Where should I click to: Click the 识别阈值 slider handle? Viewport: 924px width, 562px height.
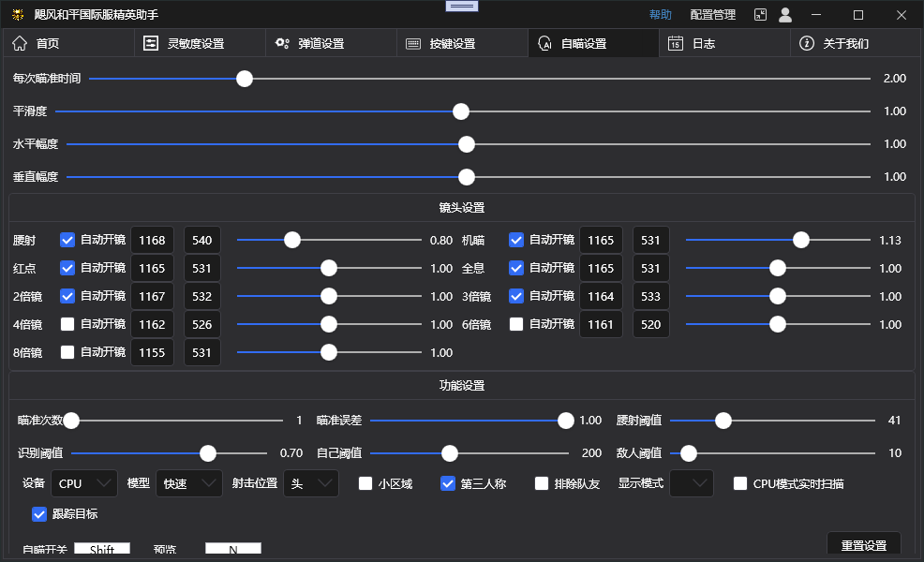pos(207,453)
